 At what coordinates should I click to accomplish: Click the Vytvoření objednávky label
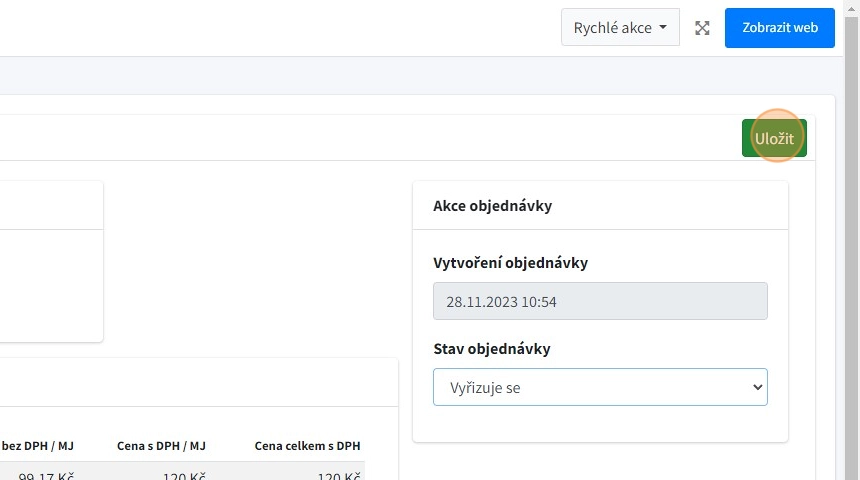(510, 263)
